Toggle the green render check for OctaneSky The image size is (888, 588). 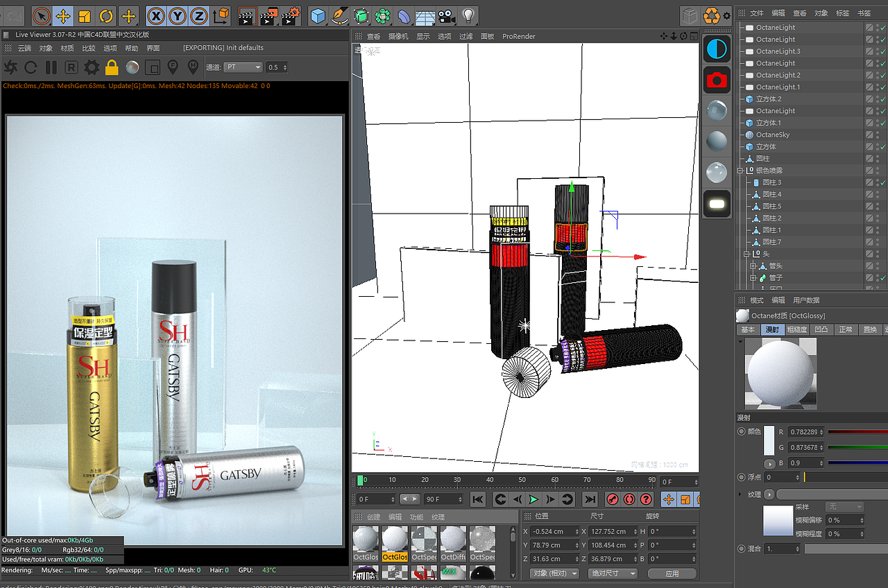tap(883, 135)
